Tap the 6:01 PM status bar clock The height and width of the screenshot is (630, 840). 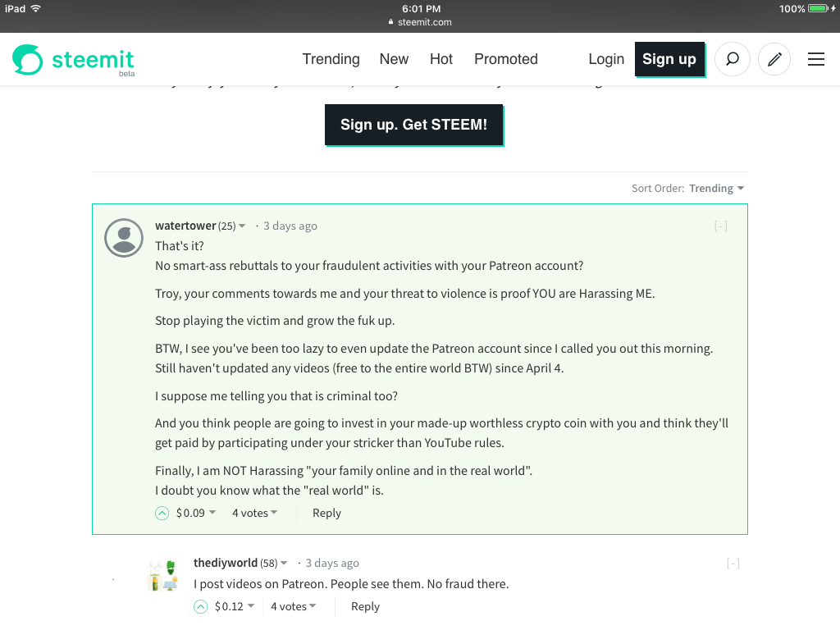(421, 8)
